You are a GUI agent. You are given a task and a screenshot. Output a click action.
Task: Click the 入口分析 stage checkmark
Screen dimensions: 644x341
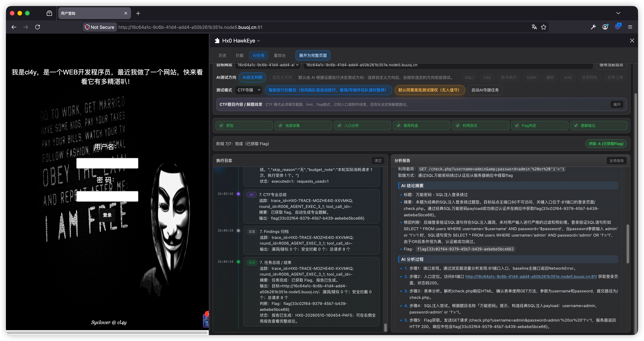click(339, 126)
